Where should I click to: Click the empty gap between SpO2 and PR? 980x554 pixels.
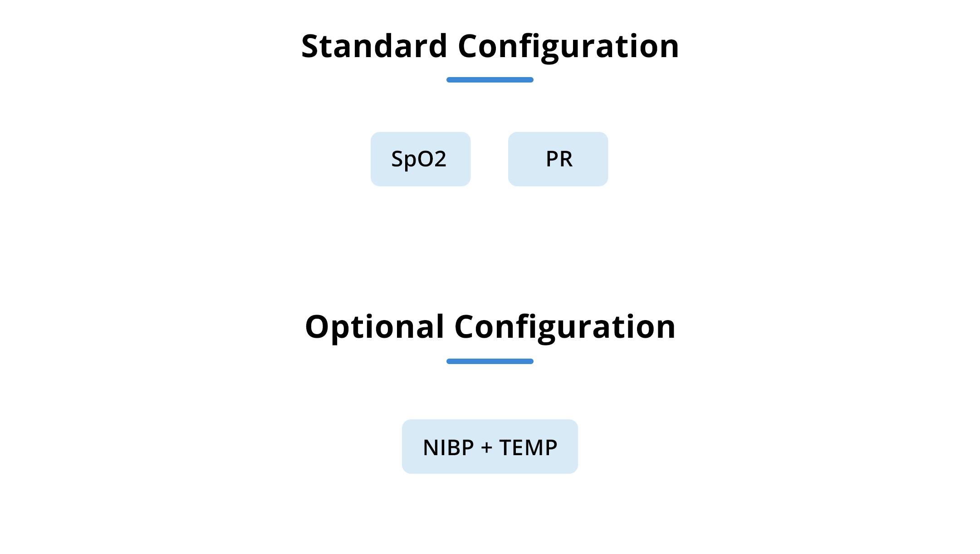(489, 159)
